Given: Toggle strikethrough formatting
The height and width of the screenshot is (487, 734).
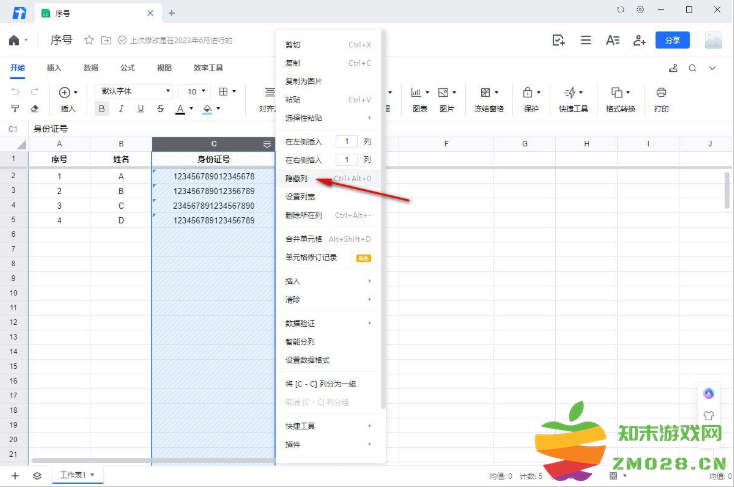Looking at the screenshot, I should pos(159,108).
